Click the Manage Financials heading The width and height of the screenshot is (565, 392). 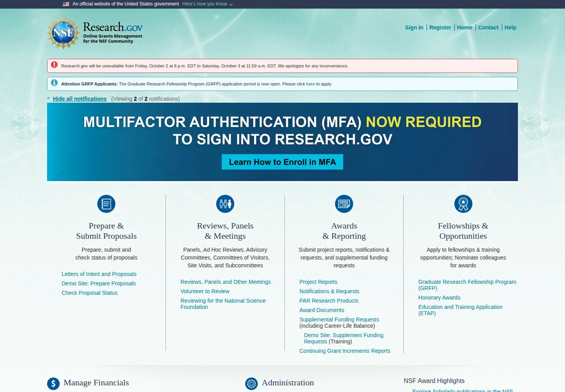point(96,383)
